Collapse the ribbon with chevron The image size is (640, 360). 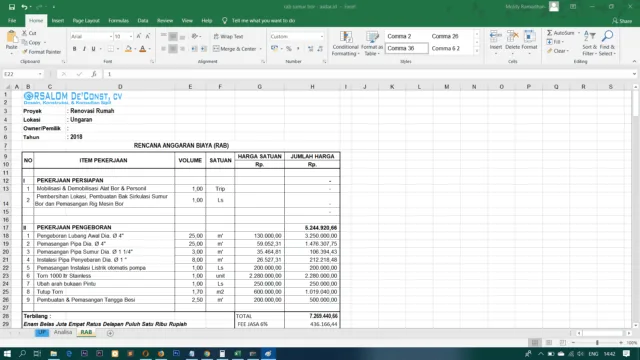pos(634,62)
